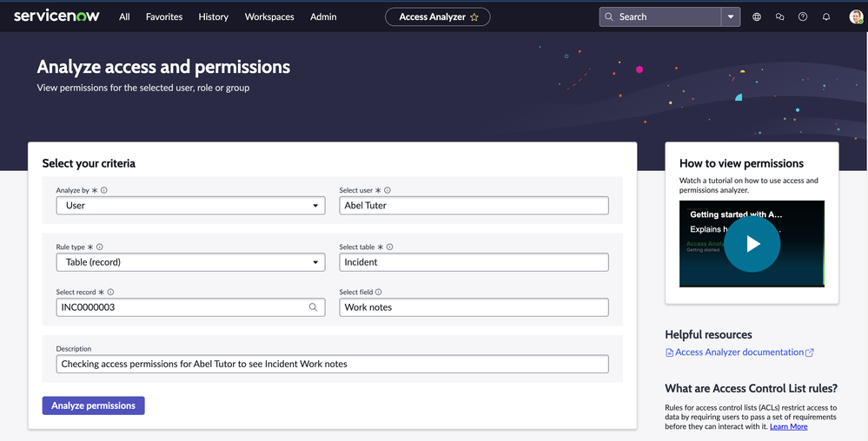Open notifications bell icon
This screenshot has height=441, width=868.
[x=826, y=16]
